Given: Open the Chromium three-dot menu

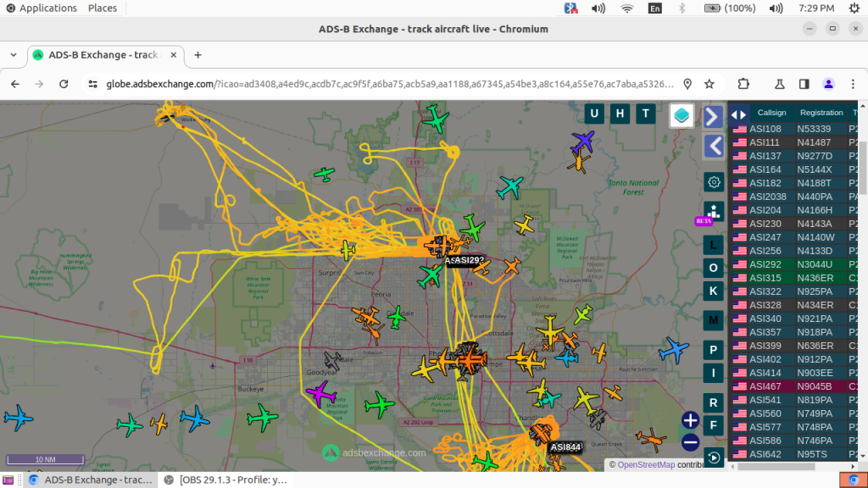Looking at the screenshot, I should [x=853, y=84].
